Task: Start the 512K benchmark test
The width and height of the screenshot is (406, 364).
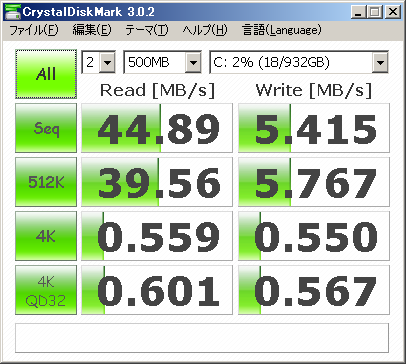Action: [x=46, y=182]
